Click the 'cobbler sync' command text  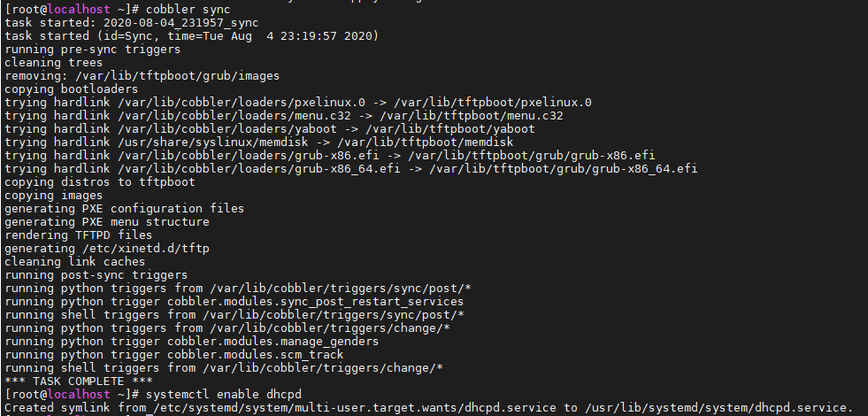(x=187, y=9)
